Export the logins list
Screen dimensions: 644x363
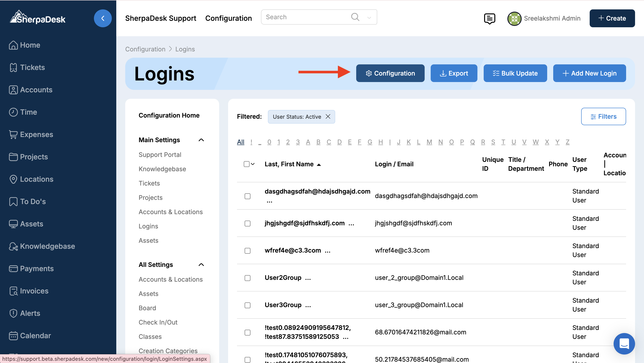[x=454, y=73]
